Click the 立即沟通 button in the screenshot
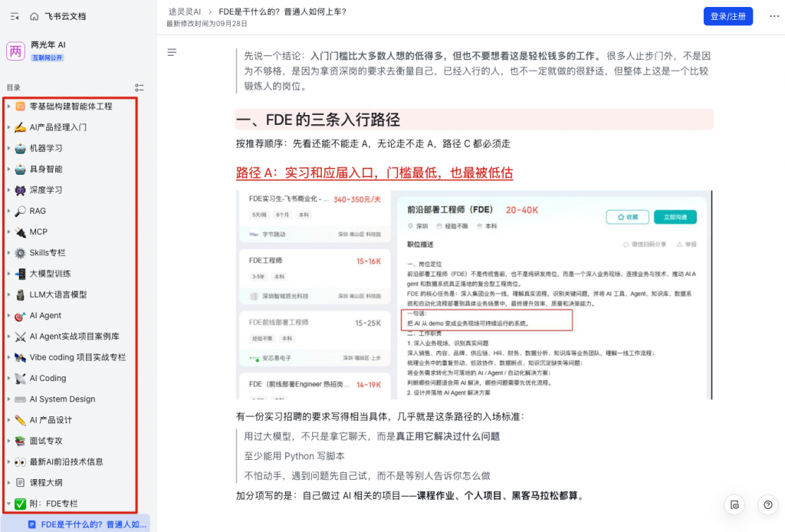This screenshot has width=785, height=532. pos(675,217)
